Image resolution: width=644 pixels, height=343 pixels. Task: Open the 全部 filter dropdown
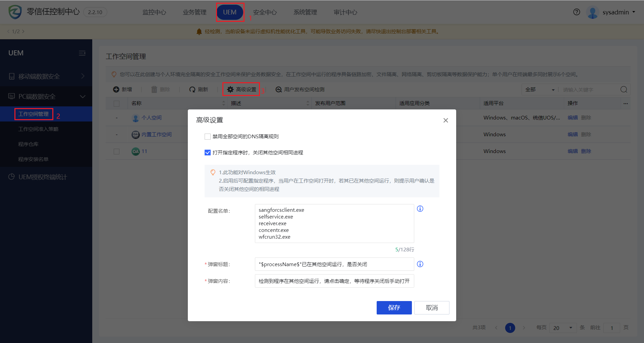pos(539,90)
